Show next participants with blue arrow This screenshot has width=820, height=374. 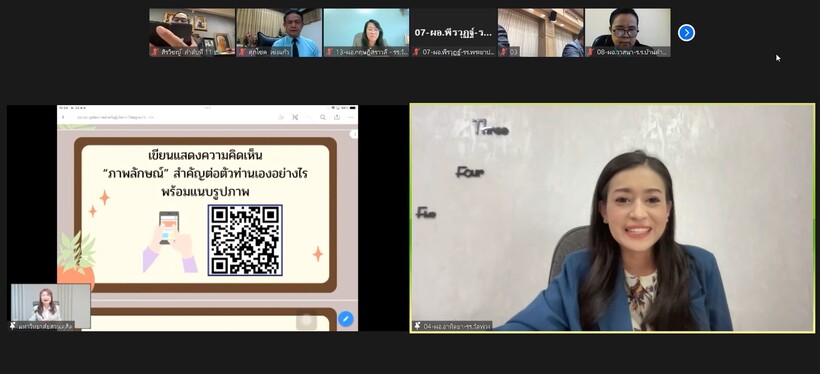[686, 33]
